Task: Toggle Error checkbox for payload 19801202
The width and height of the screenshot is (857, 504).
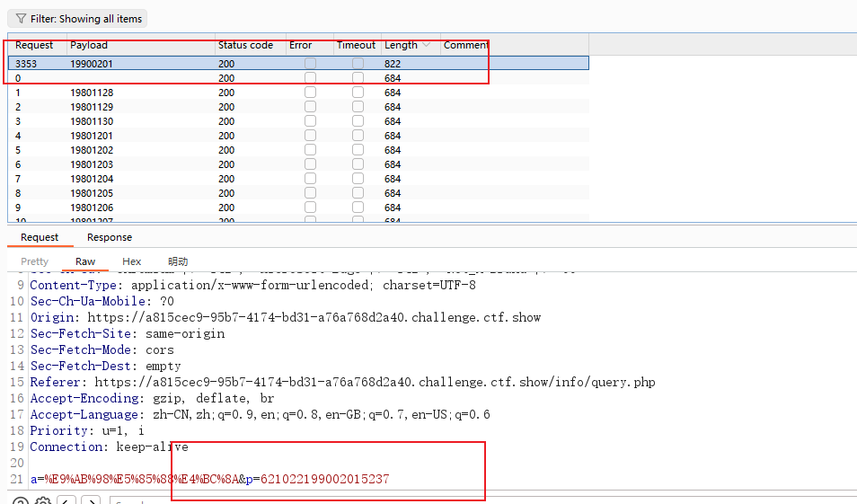Action: tap(311, 150)
